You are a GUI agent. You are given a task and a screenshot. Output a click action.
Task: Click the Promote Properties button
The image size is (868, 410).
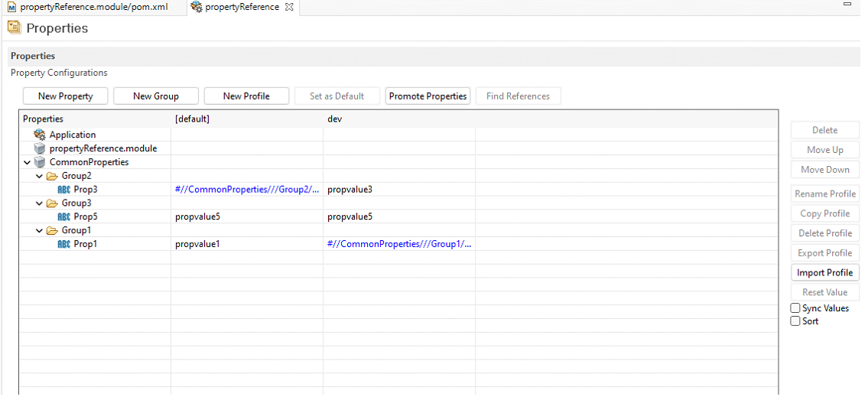[427, 96]
